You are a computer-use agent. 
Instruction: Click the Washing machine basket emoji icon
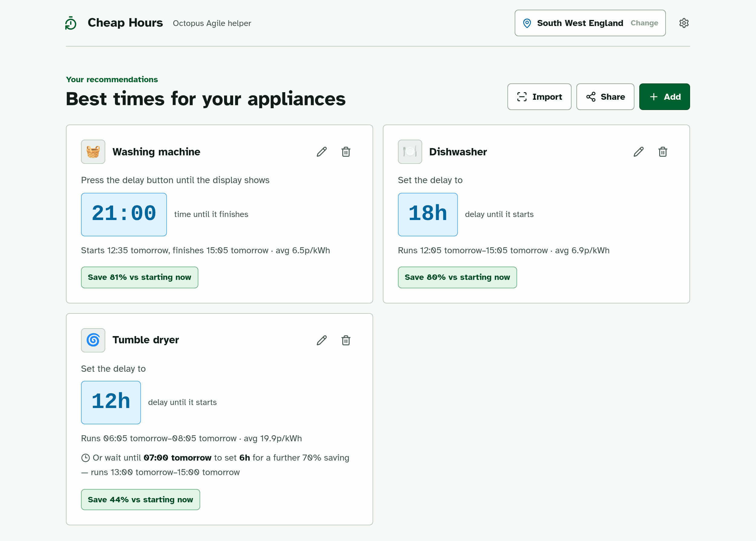tap(93, 152)
